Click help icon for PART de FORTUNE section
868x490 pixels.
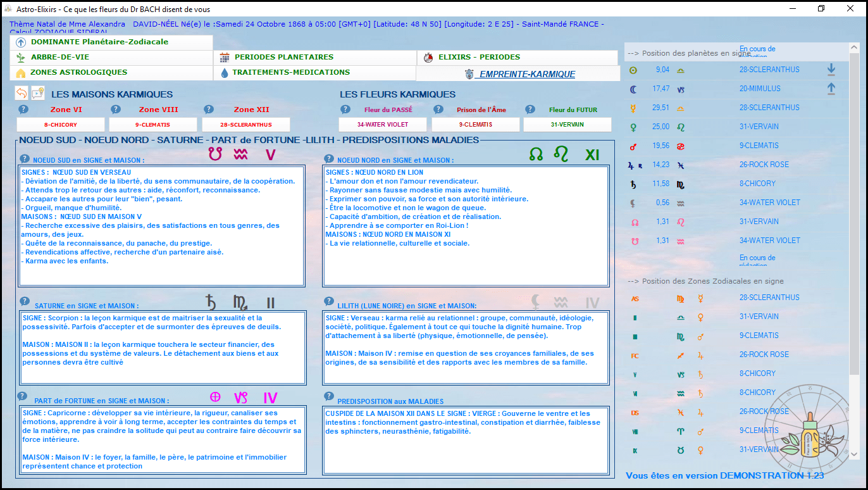22,396
